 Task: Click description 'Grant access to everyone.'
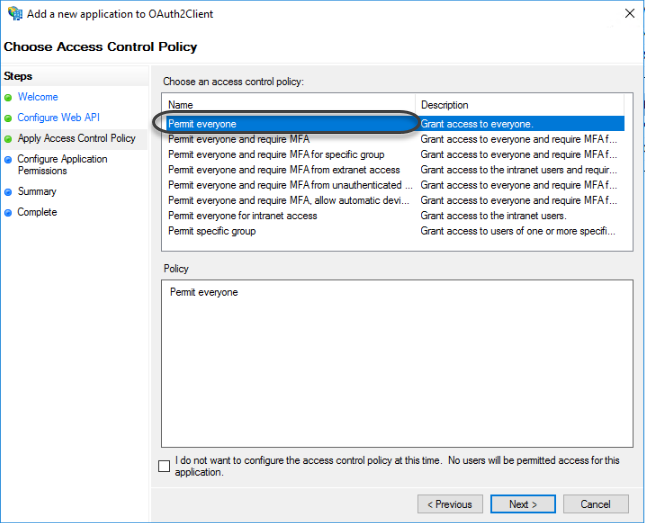[477, 124]
